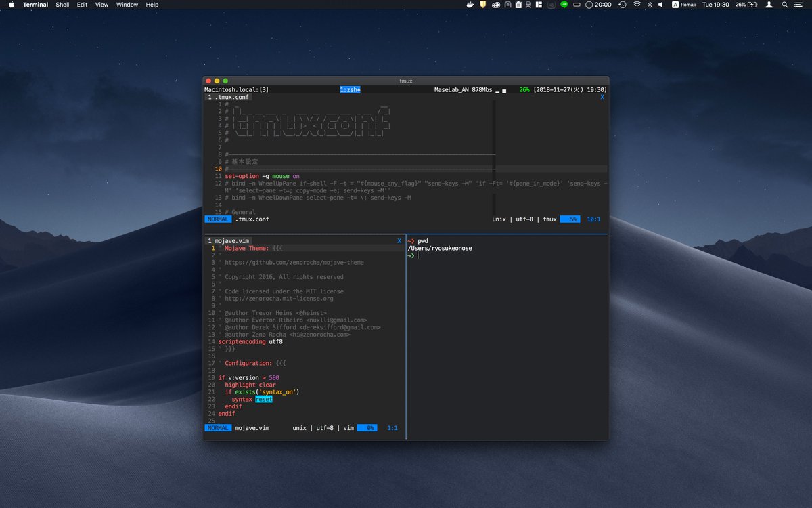Click the GitHub mojave-theme URL
The width and height of the screenshot is (812, 508).
point(294,263)
